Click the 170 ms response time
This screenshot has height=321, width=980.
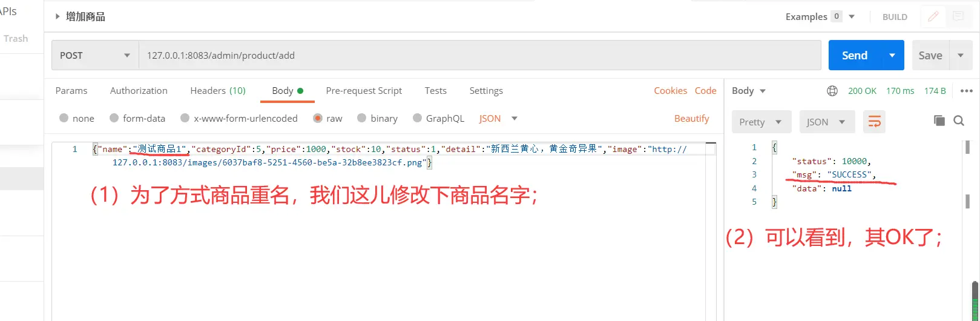click(900, 91)
